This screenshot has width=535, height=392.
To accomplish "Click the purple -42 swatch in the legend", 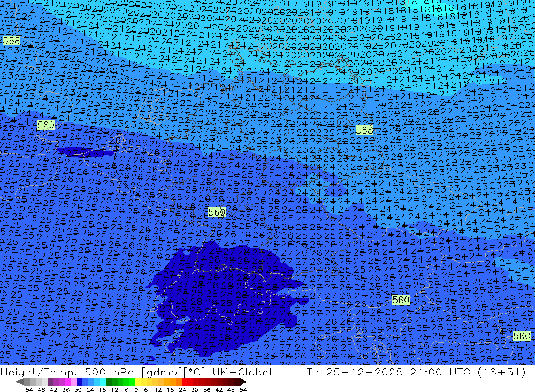I will [50, 382].
